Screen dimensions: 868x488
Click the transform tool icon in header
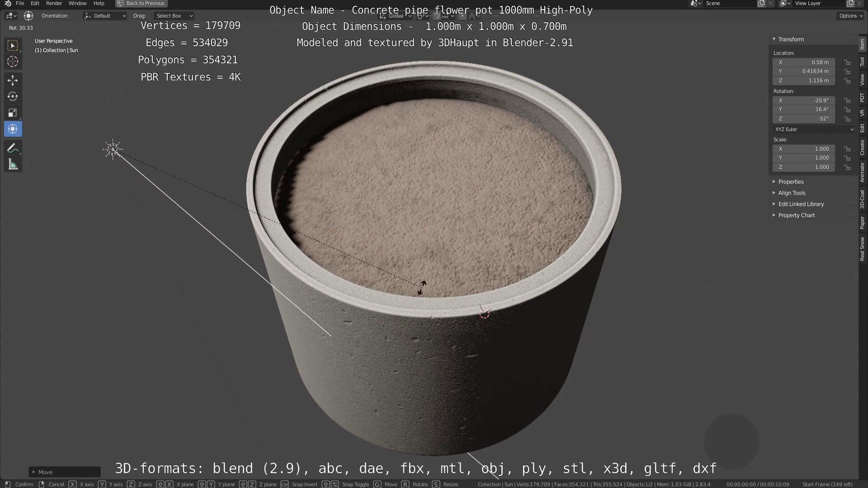[28, 16]
